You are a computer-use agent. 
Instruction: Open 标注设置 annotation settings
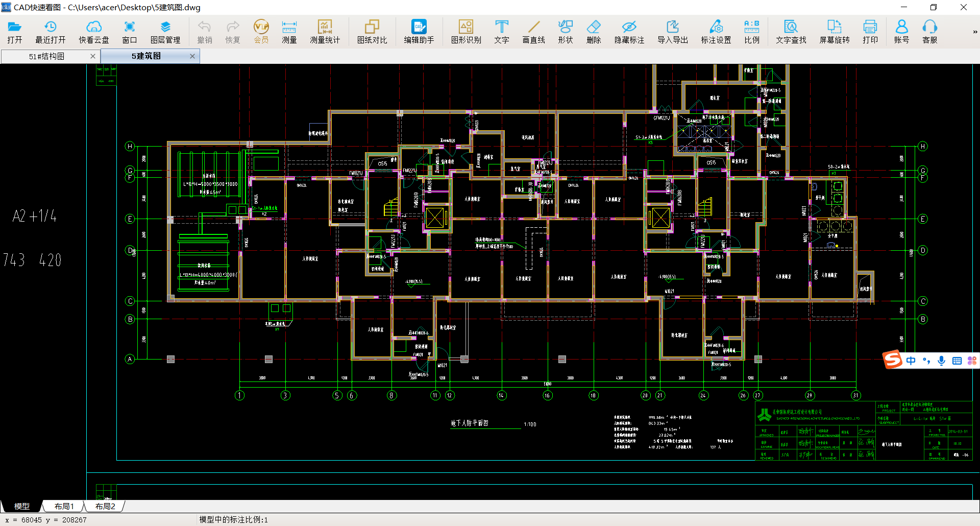point(716,32)
